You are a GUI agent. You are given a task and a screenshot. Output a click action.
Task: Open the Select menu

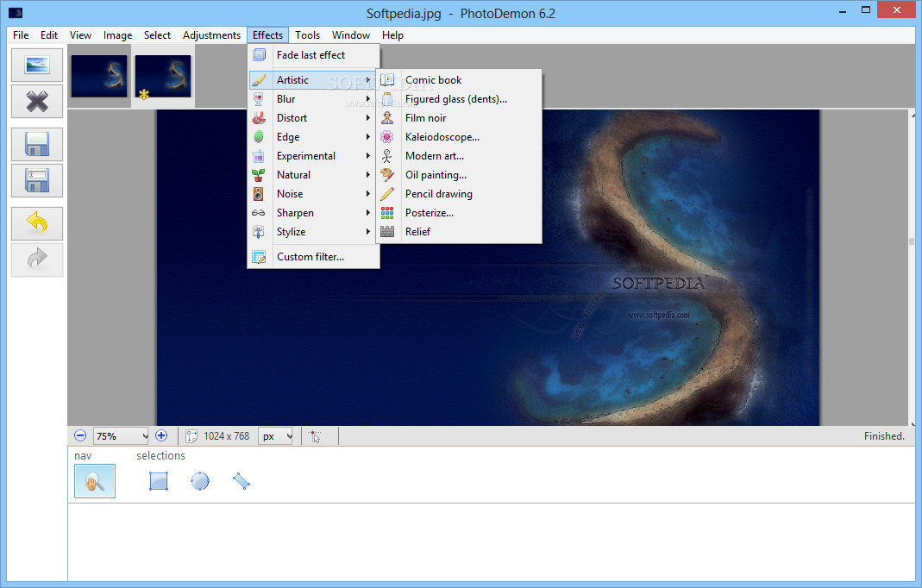point(157,35)
